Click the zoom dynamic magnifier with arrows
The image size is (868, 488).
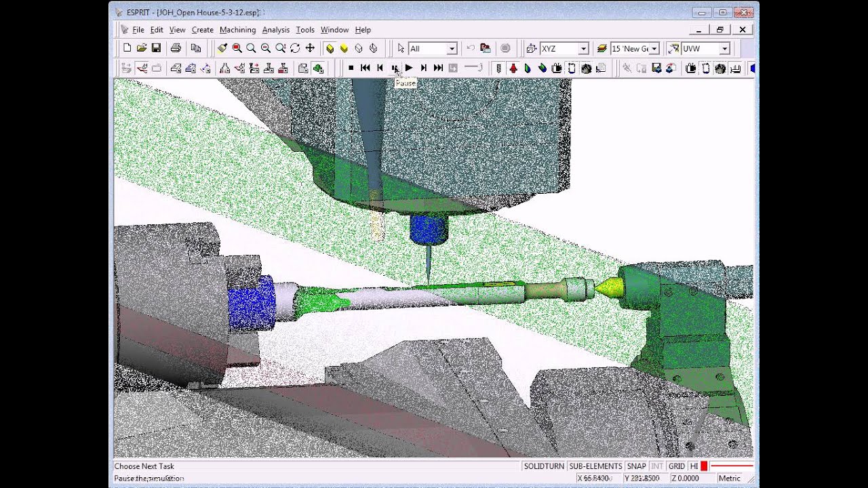[x=280, y=48]
